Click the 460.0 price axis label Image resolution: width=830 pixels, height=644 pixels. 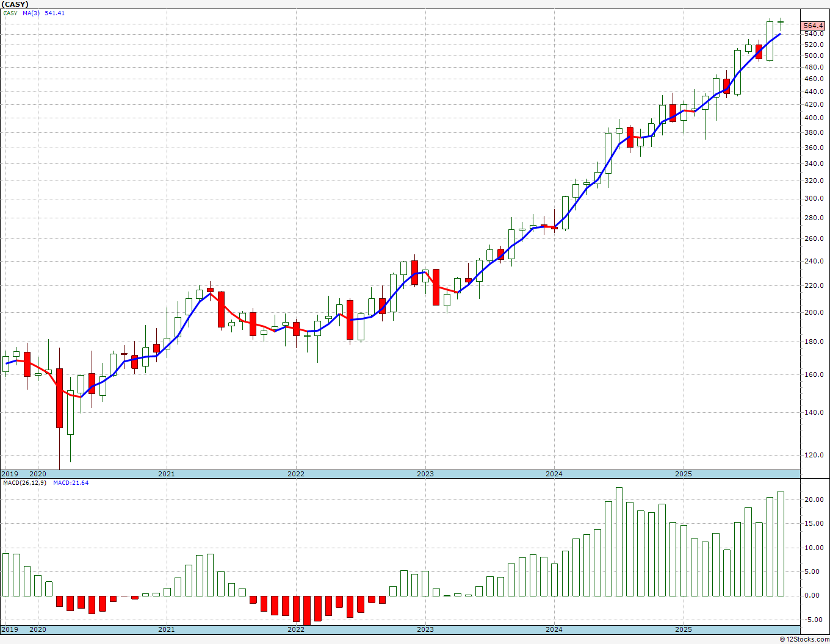(x=813, y=79)
